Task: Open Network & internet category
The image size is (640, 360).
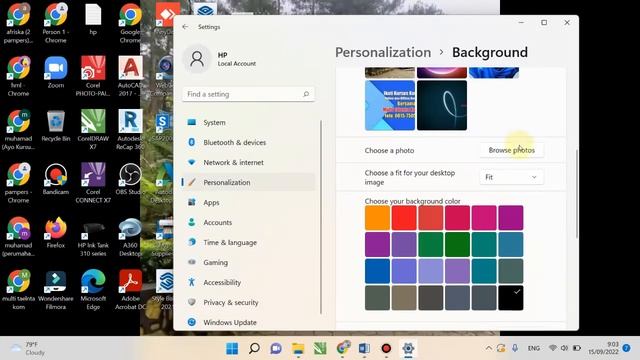Action: click(x=248, y=162)
